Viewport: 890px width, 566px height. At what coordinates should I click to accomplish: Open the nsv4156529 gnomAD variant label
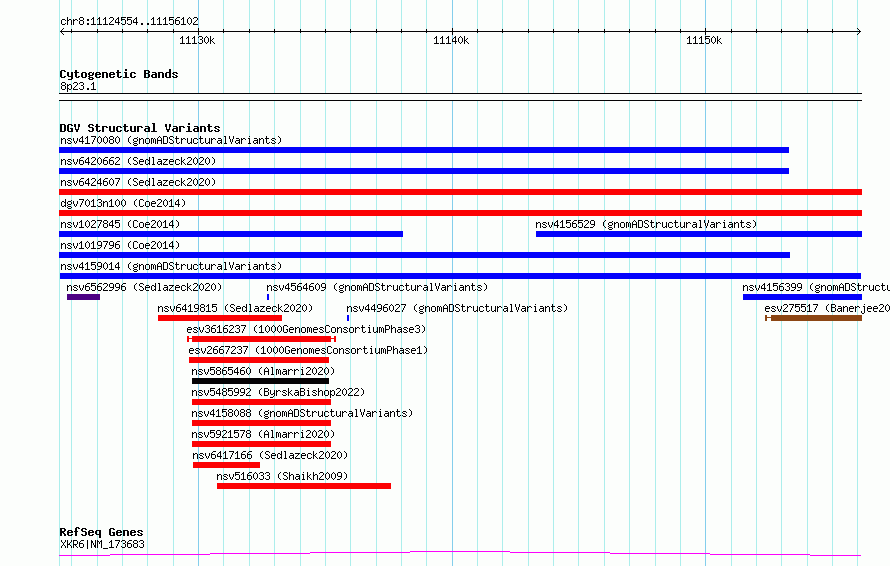(x=646, y=224)
